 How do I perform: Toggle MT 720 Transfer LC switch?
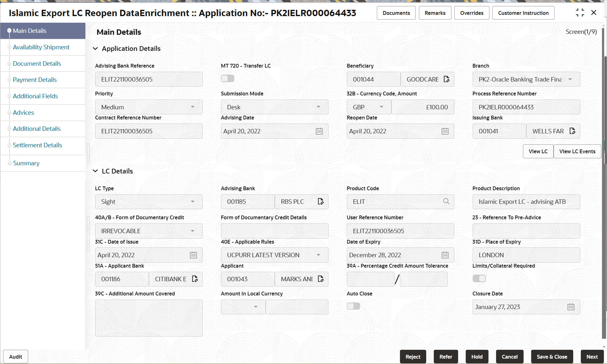(228, 79)
